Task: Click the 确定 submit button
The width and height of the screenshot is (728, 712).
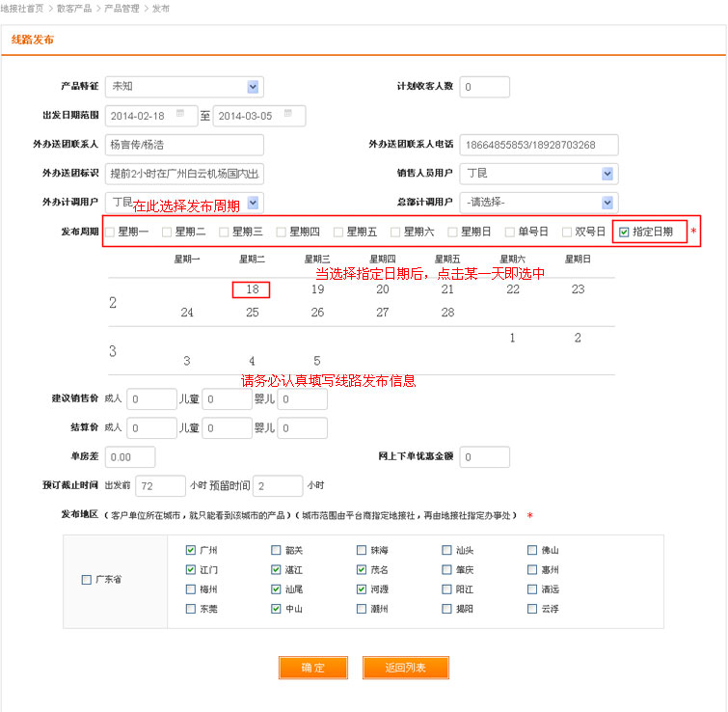Action: (312, 668)
